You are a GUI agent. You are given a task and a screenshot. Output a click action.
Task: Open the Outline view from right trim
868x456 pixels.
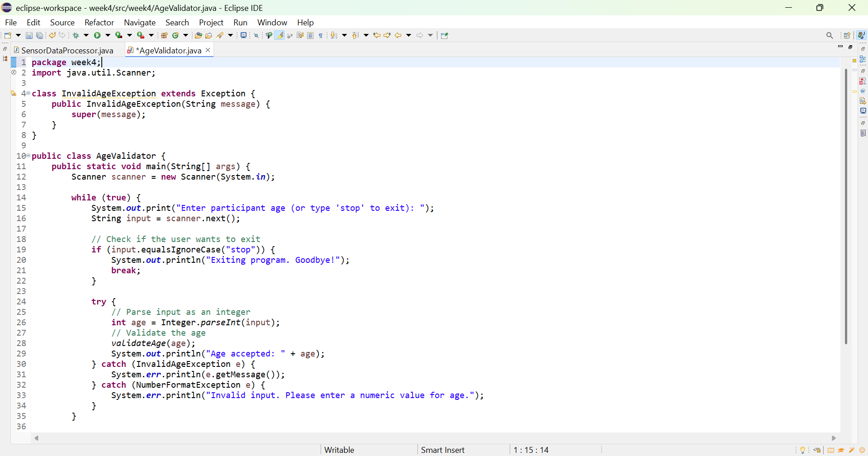(x=863, y=59)
